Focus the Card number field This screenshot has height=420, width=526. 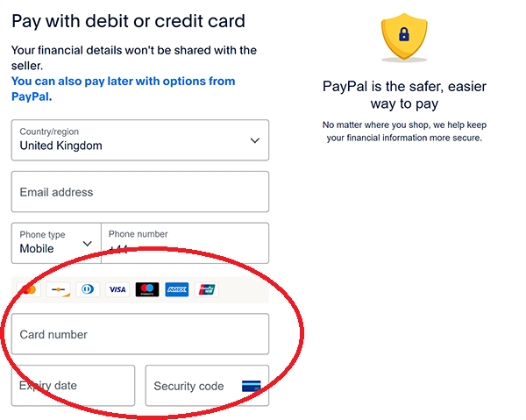tap(140, 334)
